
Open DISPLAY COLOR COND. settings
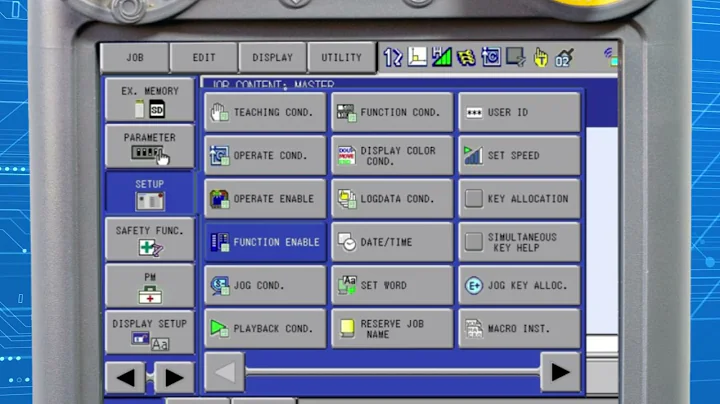[392, 155]
